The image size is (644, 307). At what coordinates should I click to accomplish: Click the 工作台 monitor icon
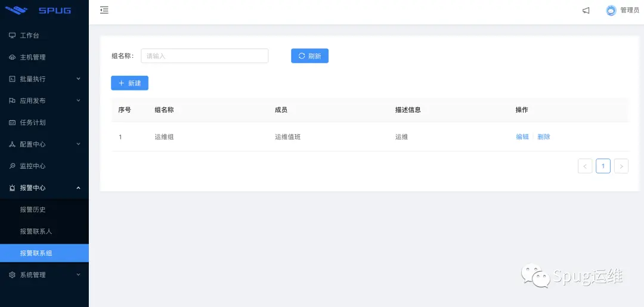pyautogui.click(x=13, y=35)
